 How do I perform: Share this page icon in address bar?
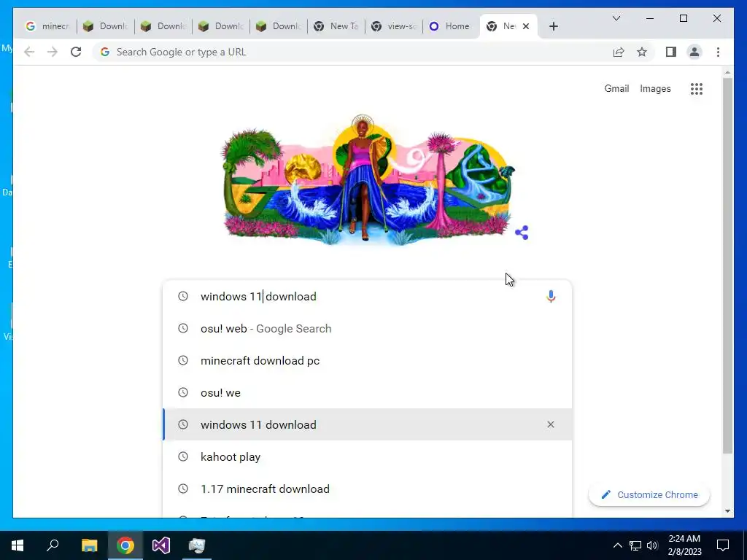[619, 52]
